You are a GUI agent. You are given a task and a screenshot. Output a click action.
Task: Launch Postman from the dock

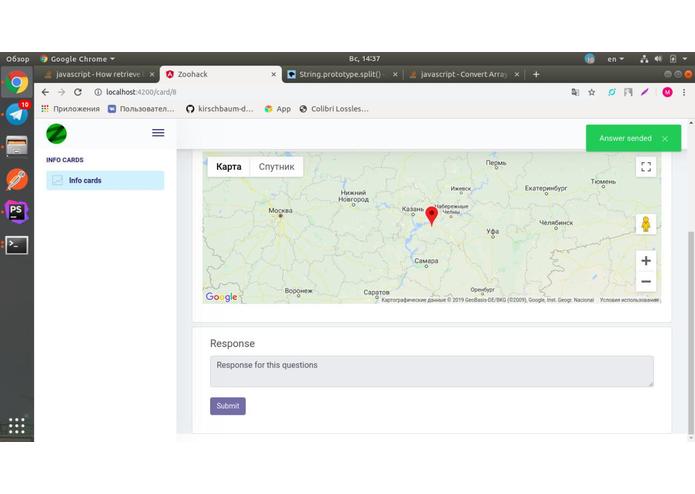pos(17,179)
